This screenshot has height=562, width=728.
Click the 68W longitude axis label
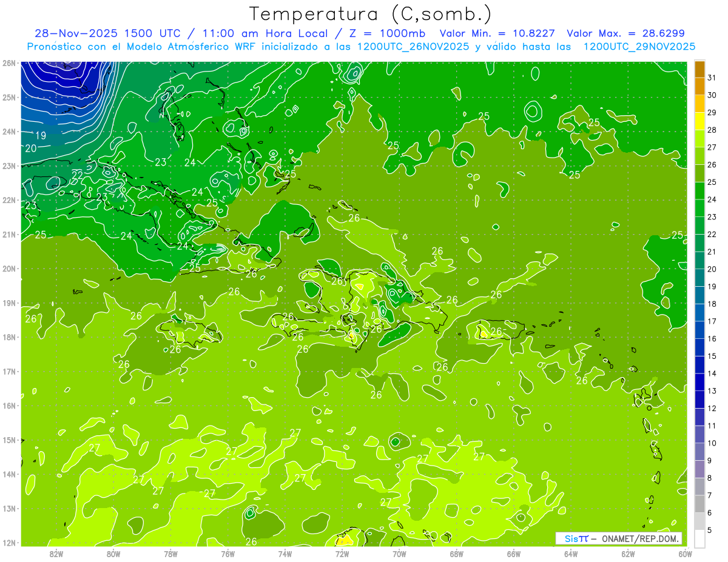coord(457,554)
